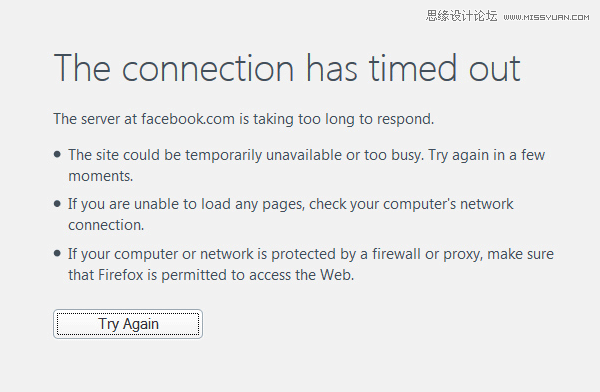Click the heading 'The connection has timed out'

[x=287, y=69]
